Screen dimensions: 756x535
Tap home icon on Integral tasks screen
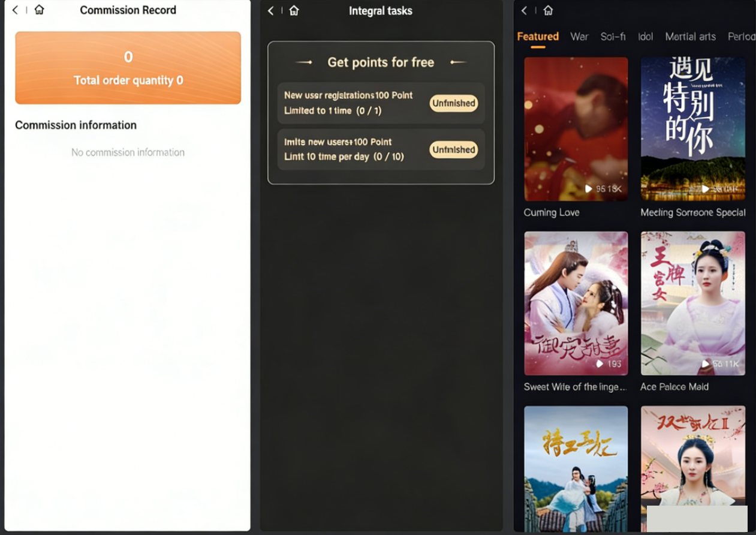pyautogui.click(x=294, y=11)
